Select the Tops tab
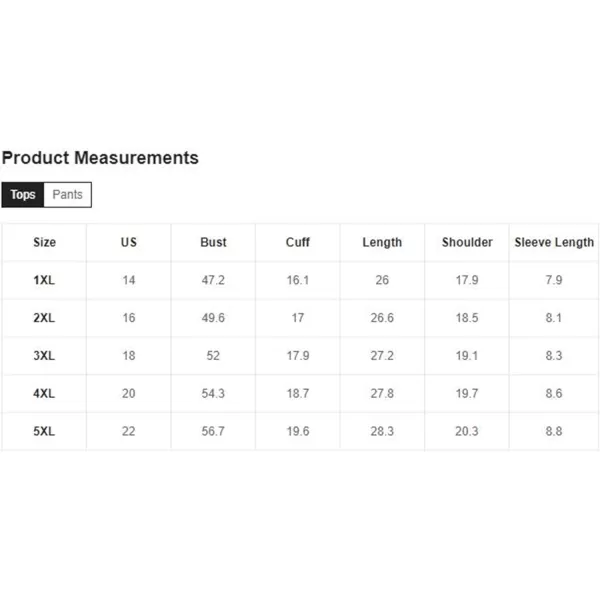The width and height of the screenshot is (600, 600). tap(23, 195)
